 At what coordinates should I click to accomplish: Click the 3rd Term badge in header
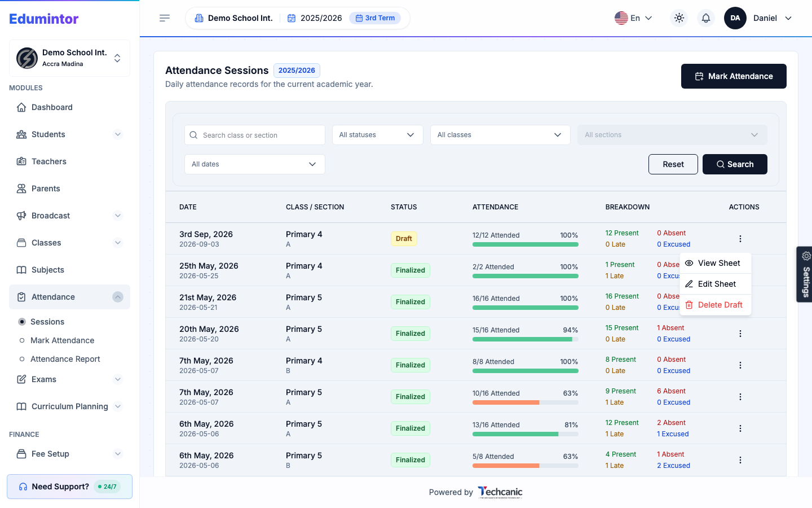pyautogui.click(x=375, y=18)
